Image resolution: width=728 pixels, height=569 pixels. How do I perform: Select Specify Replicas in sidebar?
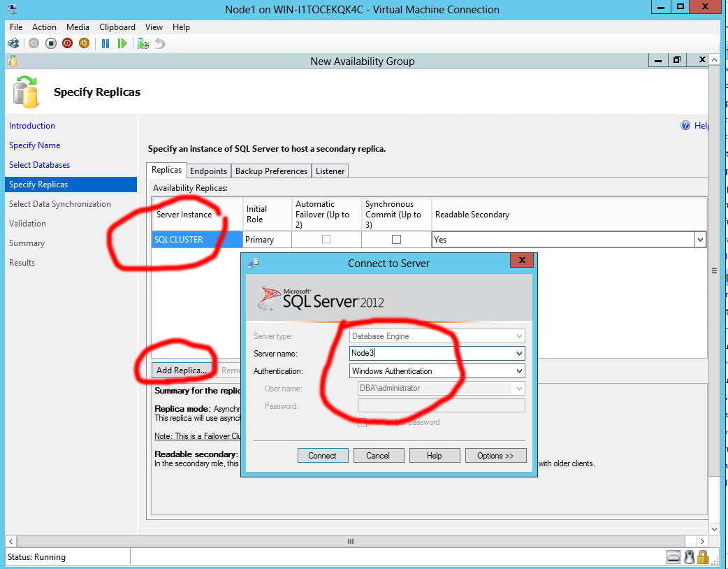[x=71, y=185]
